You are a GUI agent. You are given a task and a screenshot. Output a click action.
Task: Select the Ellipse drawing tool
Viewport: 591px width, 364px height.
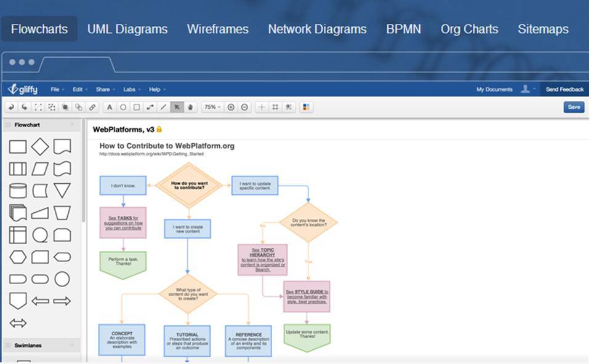[x=123, y=107]
